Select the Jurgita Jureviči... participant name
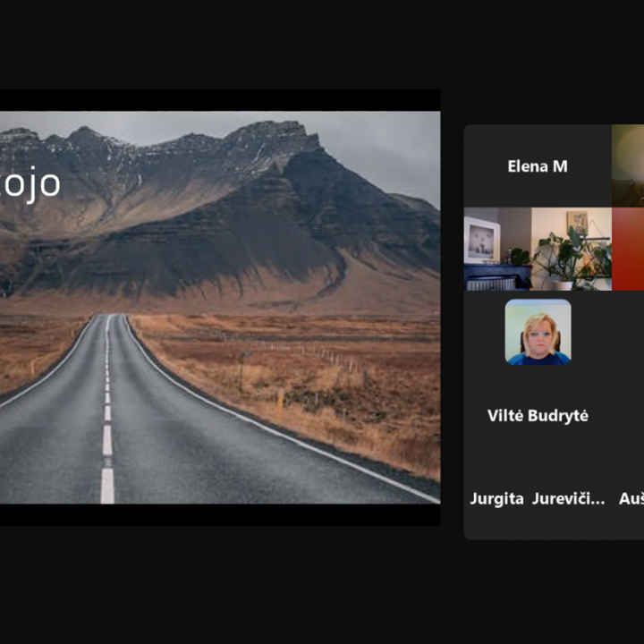The height and width of the screenshot is (644, 644). click(538, 499)
